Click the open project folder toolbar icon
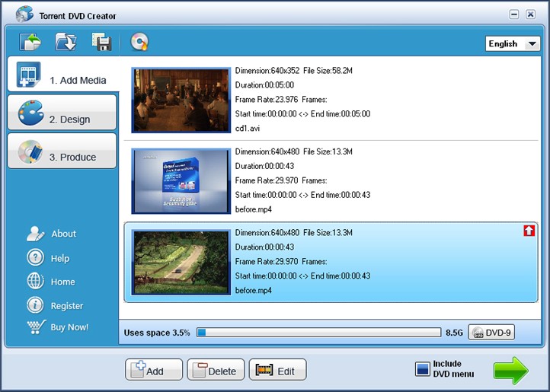This screenshot has height=392, width=550. (x=66, y=42)
